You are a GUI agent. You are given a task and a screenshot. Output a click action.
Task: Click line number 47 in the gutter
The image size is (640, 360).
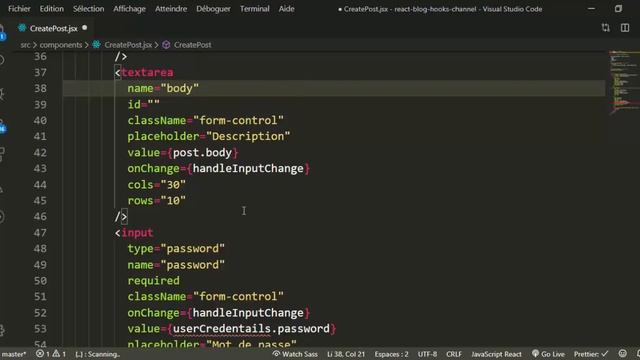click(40, 233)
